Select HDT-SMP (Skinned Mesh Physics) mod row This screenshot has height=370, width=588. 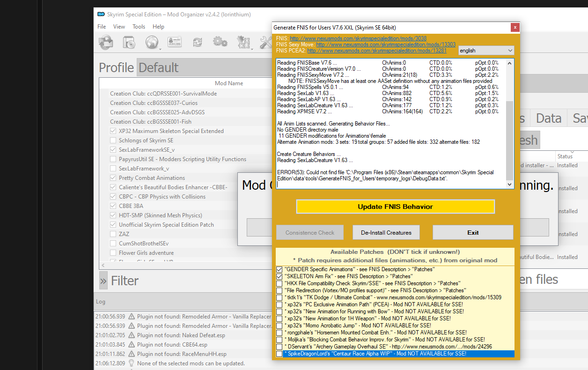[161, 215]
